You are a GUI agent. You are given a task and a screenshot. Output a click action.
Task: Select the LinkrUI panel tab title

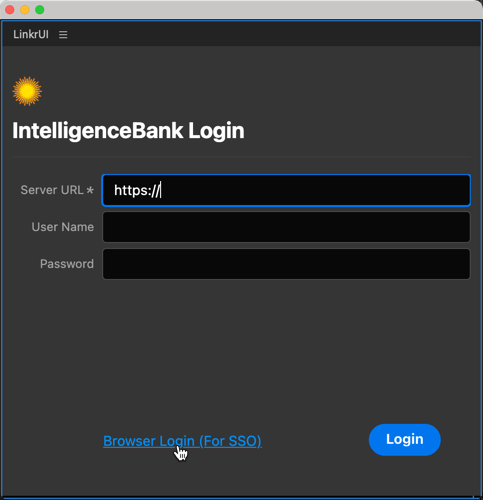point(31,34)
